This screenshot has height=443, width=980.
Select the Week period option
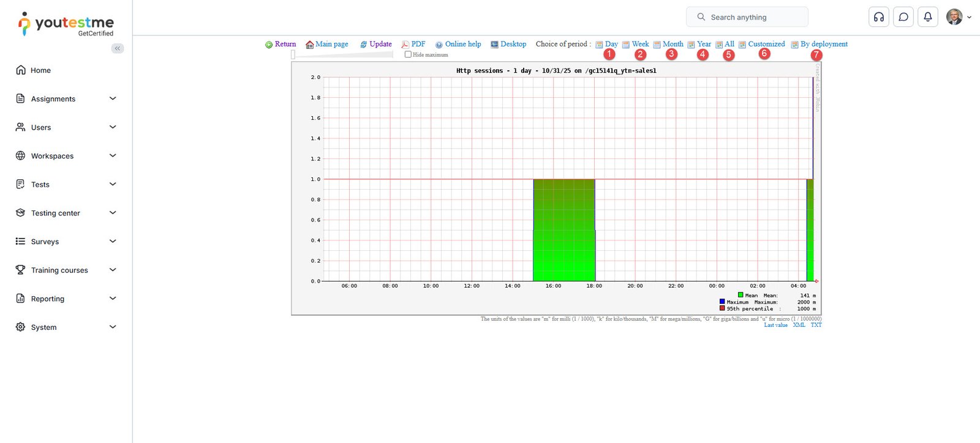point(640,44)
